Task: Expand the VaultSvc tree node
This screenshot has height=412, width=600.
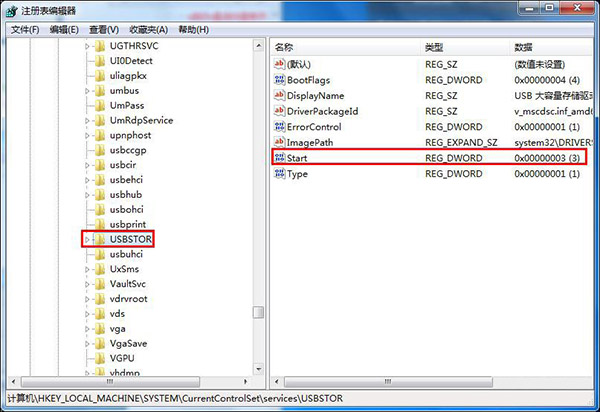Action: (87, 285)
